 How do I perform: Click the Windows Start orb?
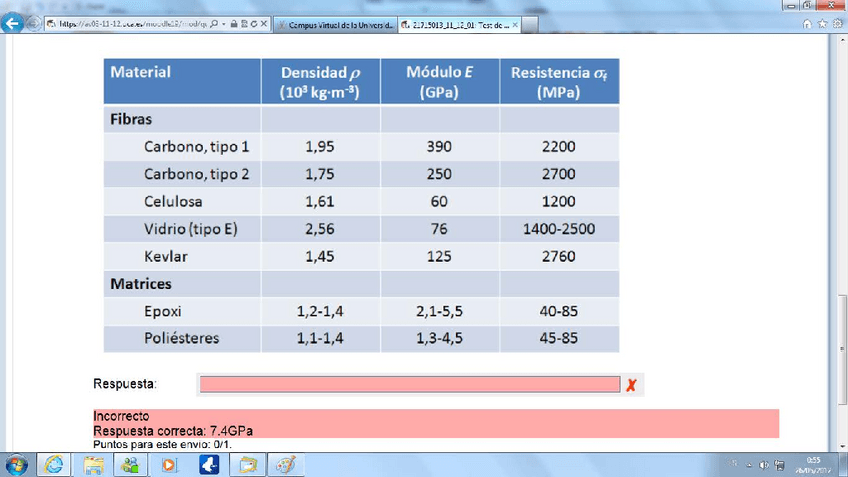pos(17,465)
